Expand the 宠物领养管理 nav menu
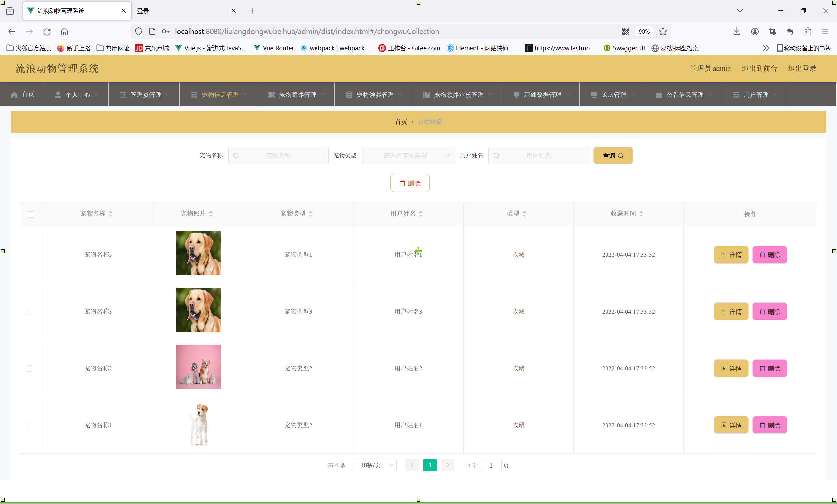Image resolution: width=837 pixels, height=504 pixels. tap(374, 95)
